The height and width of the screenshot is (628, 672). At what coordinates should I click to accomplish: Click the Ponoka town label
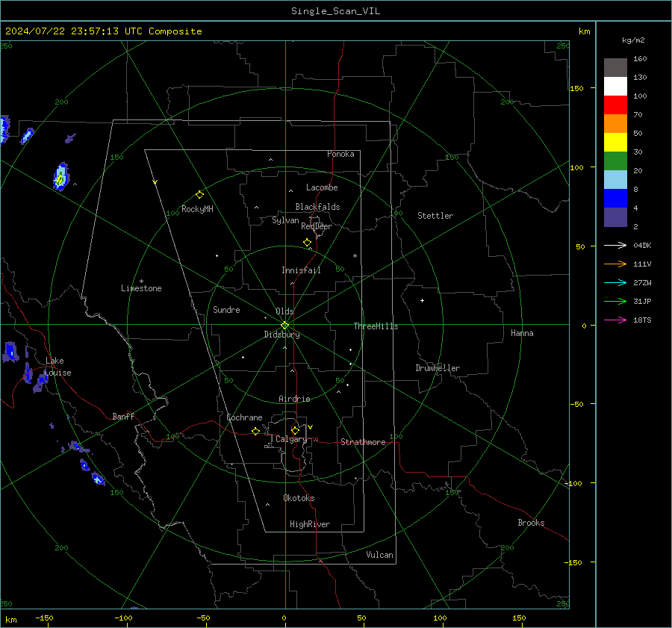point(340,154)
